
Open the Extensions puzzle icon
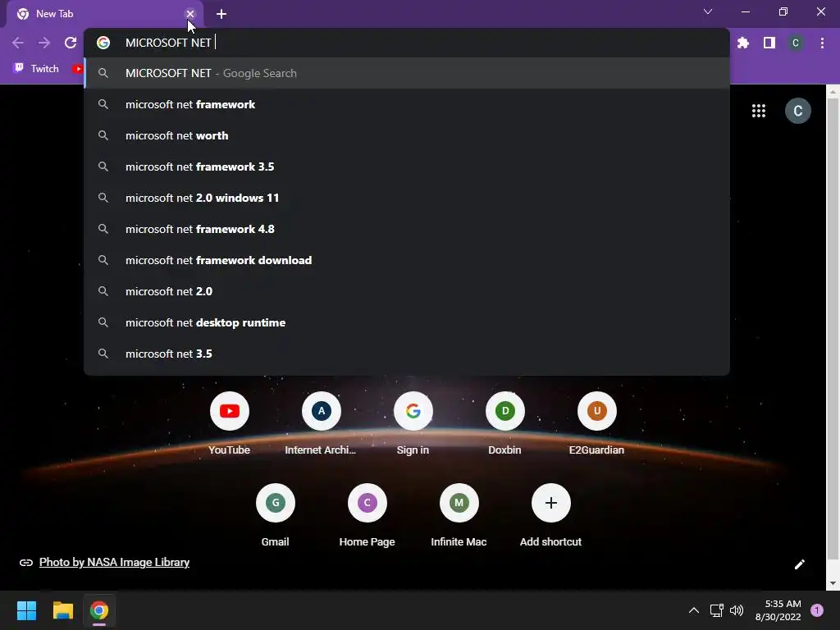(x=743, y=43)
